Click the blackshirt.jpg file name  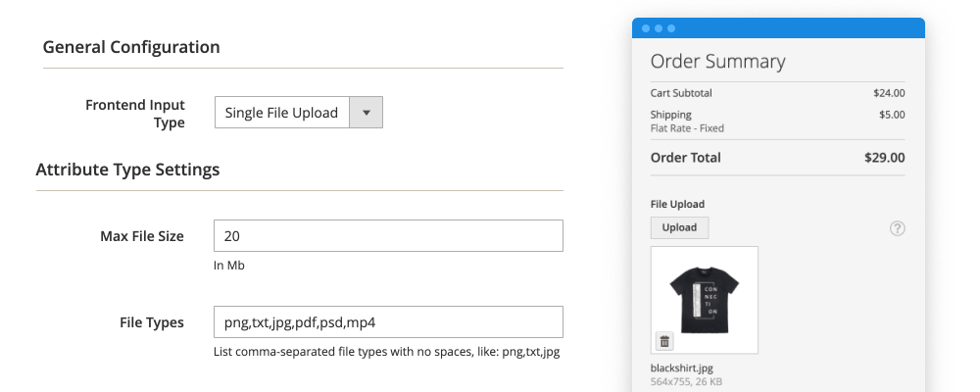coord(683,368)
